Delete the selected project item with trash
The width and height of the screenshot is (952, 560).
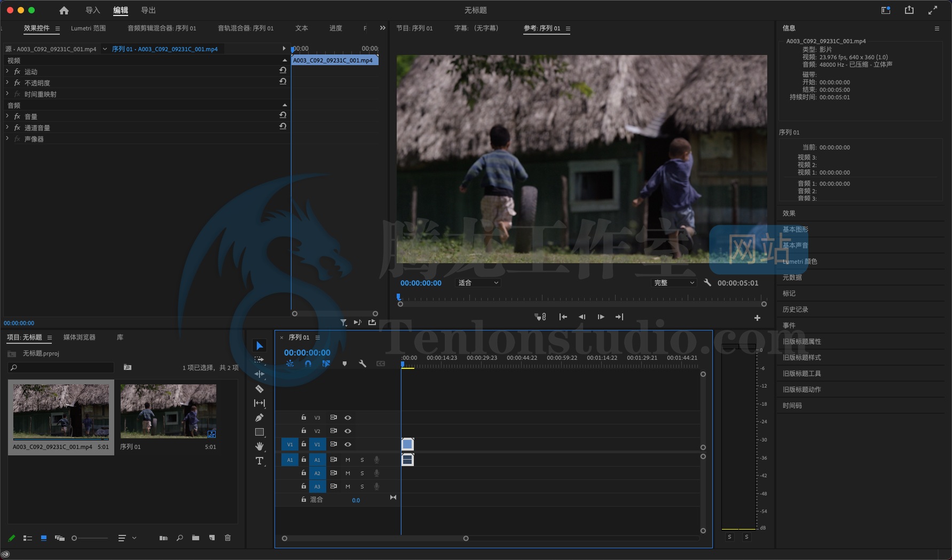coord(228,538)
